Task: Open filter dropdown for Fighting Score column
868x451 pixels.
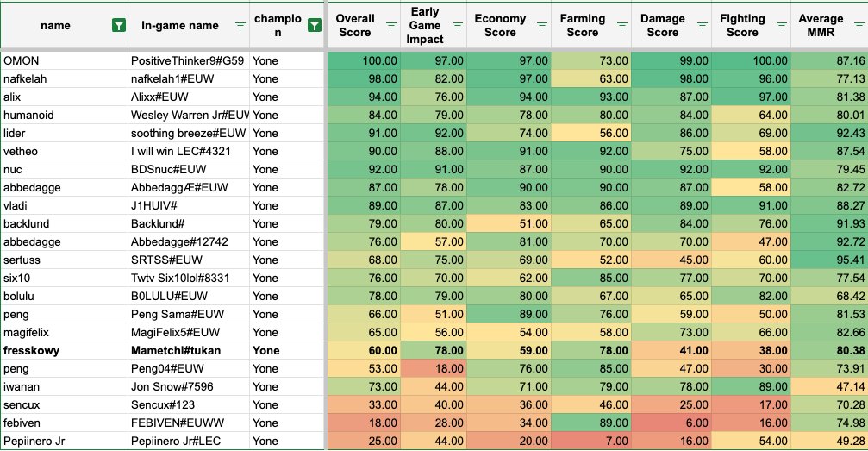Action: click(782, 26)
